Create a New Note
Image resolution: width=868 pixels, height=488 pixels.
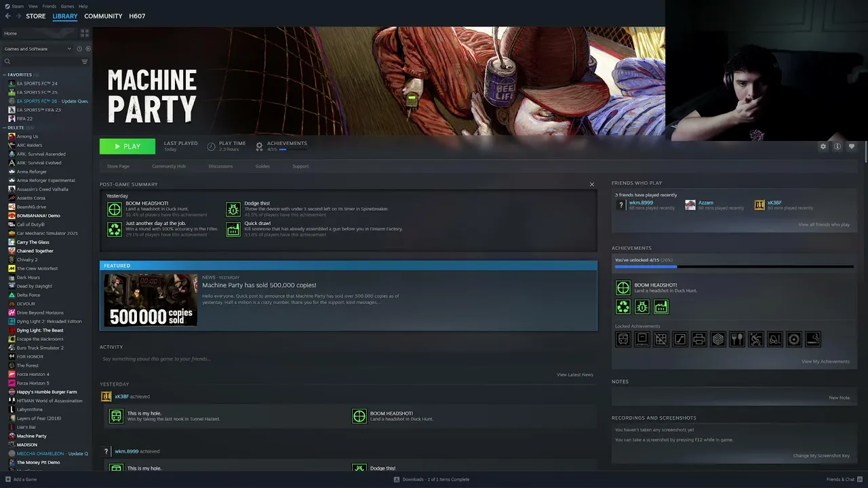click(x=840, y=398)
